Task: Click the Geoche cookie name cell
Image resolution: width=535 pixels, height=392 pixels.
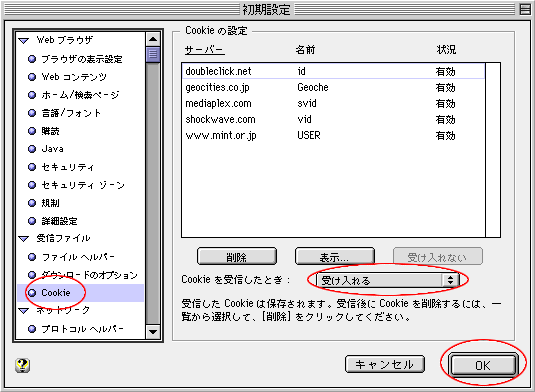Action: tap(313, 88)
